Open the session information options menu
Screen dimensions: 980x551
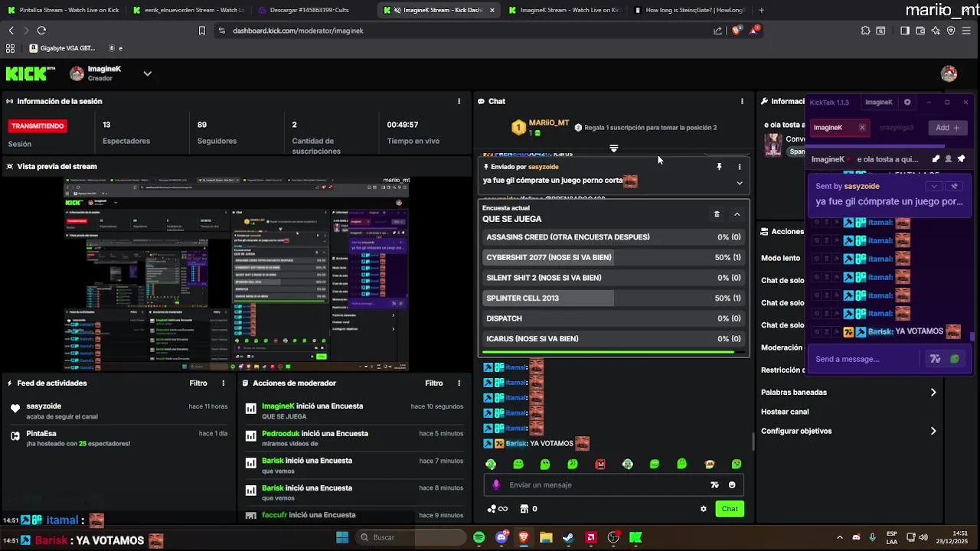459,101
